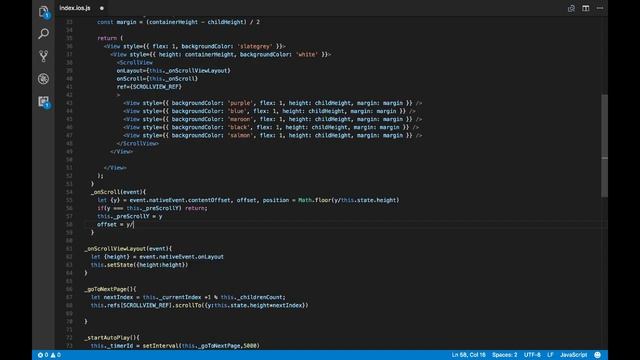Click the unsaved dot on index.ios.js tab
640x360 pixels.
click(102, 8)
